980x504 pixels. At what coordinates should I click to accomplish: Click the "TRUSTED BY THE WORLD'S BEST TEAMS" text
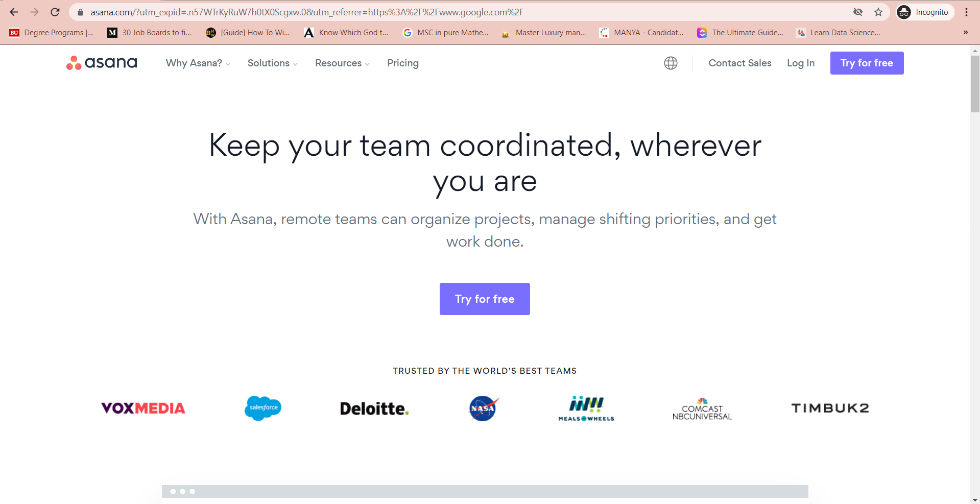[485, 371]
